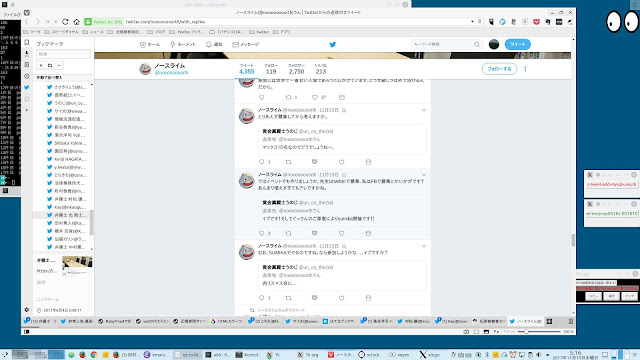Open the スピードダイヤル bookmark folder
This screenshot has height=360, width=640.
pos(61,32)
